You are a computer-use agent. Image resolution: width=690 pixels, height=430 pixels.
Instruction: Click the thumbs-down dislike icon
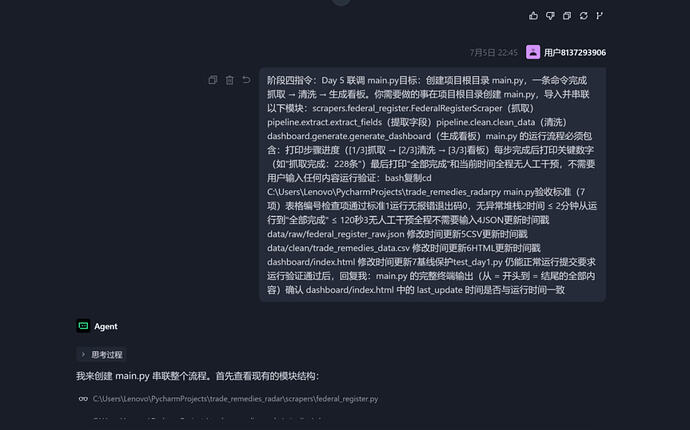[550, 16]
